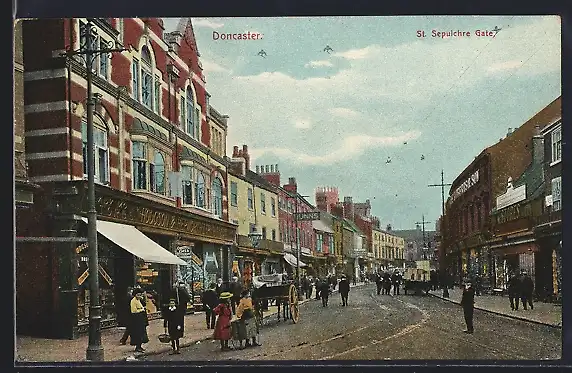Click the man standing alone in the road

(468, 307)
